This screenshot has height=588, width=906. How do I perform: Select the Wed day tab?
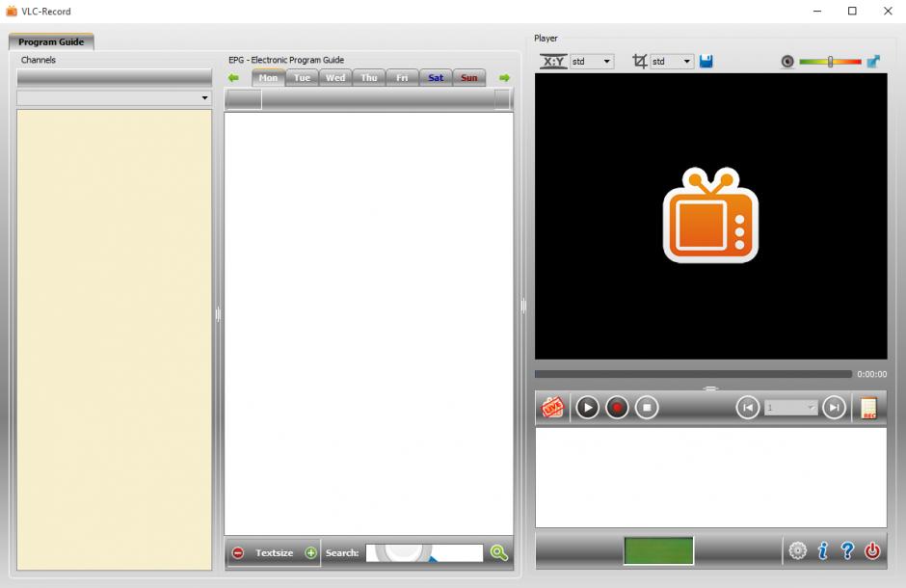click(x=335, y=78)
